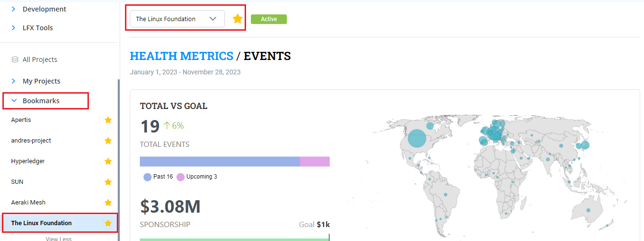Unstar the andres-project bookmark
Viewport: 644px width, 241px height.
point(108,141)
